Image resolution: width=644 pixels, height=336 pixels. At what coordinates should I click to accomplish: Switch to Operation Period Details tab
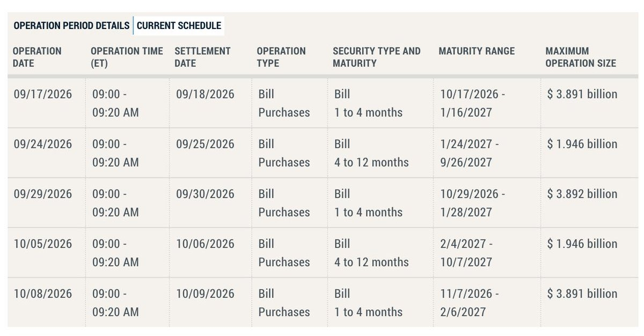(71, 25)
